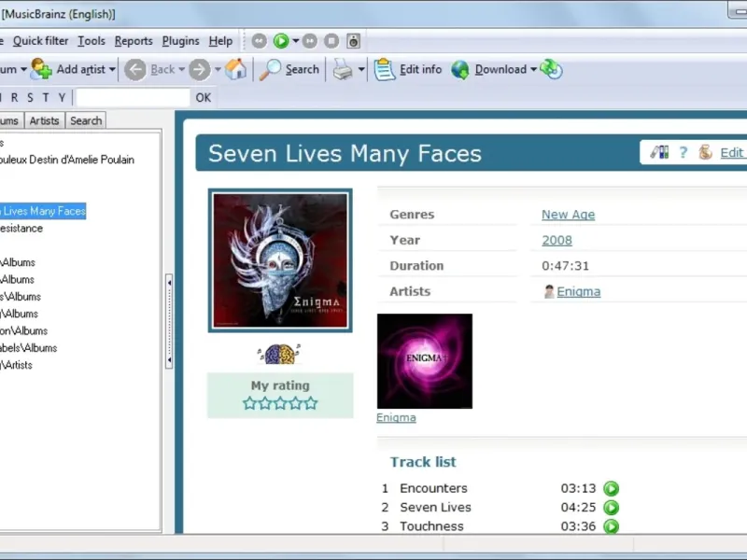
Task: Open the Reports menu
Action: point(134,41)
